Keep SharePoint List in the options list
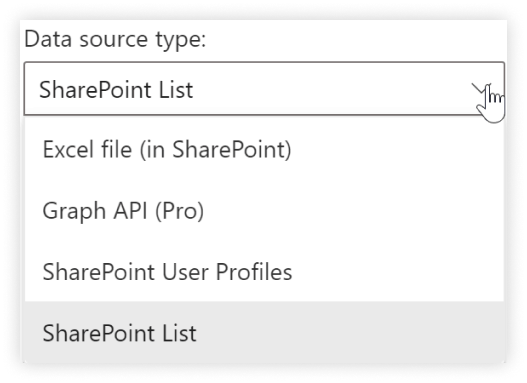The height and width of the screenshot is (383, 527). tap(264, 332)
